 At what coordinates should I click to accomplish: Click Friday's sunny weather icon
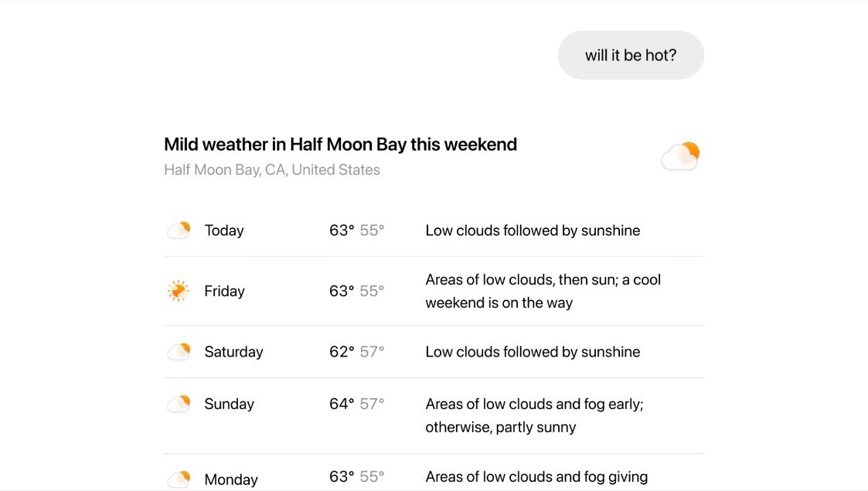click(x=179, y=291)
